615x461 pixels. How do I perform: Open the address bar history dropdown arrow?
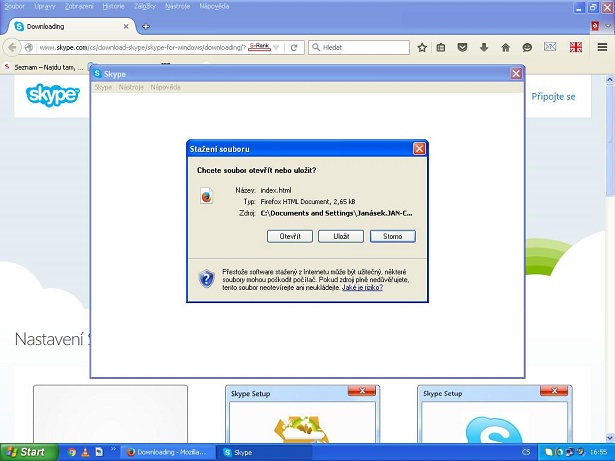point(276,47)
